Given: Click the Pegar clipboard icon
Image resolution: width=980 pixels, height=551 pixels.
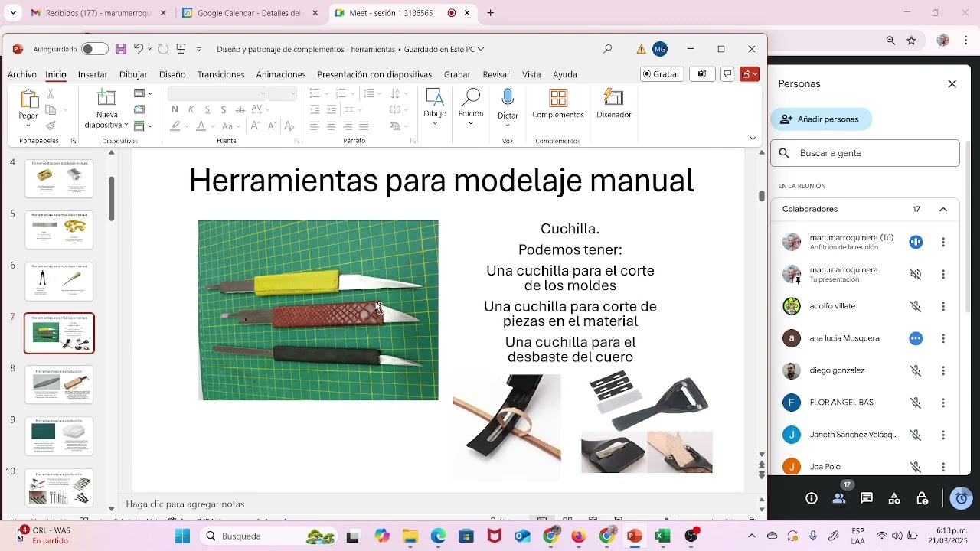Looking at the screenshot, I should [28, 99].
